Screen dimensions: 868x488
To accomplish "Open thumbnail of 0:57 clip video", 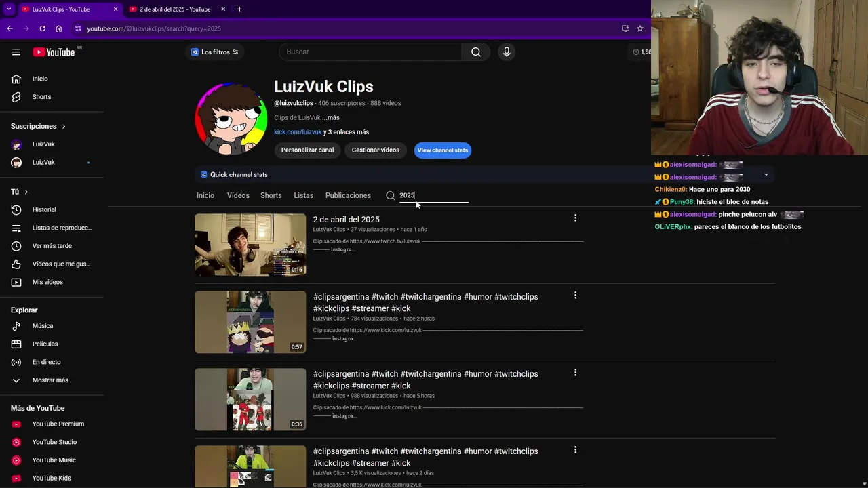I will [x=250, y=322].
